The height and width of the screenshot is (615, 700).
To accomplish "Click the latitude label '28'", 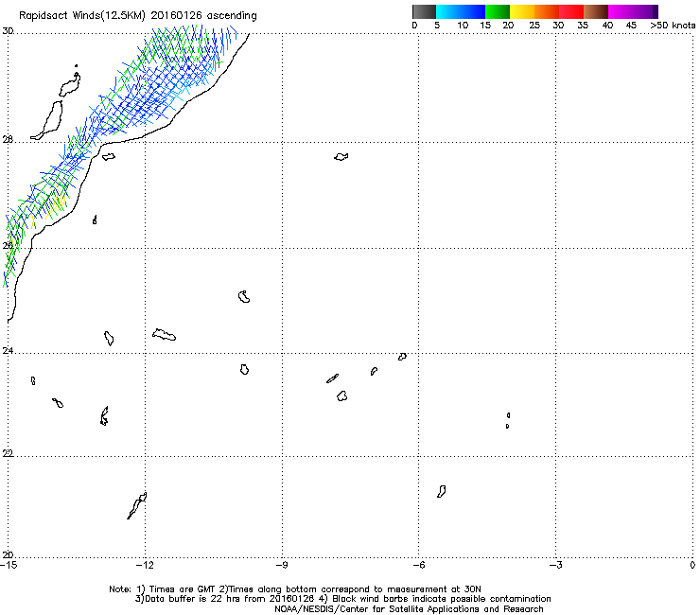I will pyautogui.click(x=8, y=140).
